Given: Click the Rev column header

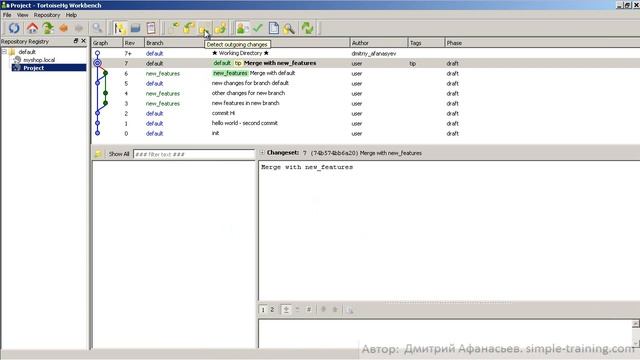Looking at the screenshot, I should coord(133,43).
